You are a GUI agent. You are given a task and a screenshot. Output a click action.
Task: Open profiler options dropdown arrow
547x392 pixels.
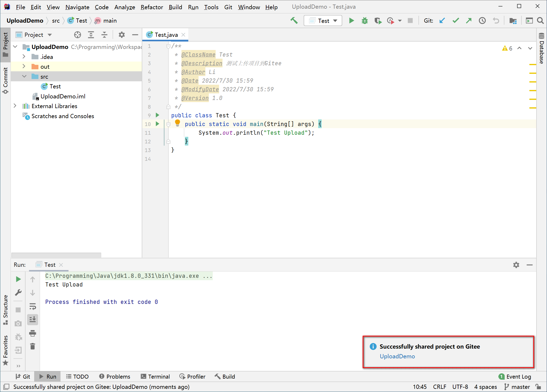pyautogui.click(x=400, y=21)
